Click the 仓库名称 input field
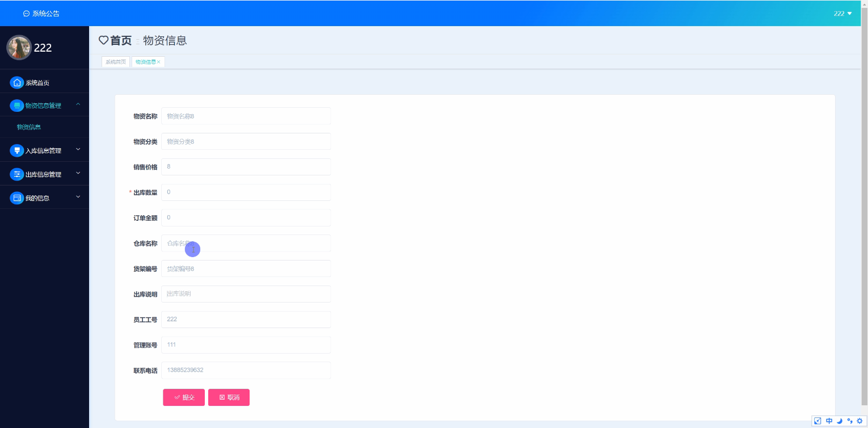 pyautogui.click(x=246, y=243)
